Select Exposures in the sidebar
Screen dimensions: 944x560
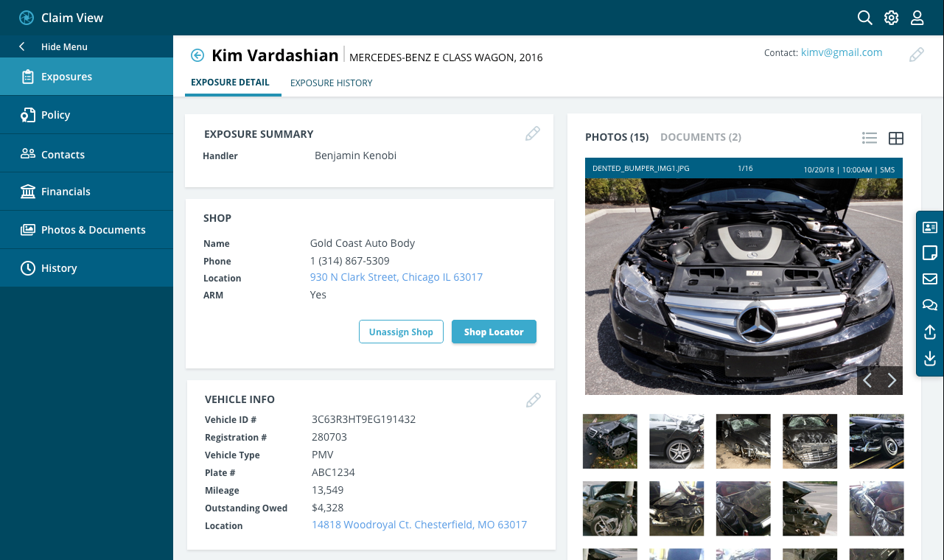[x=86, y=77]
